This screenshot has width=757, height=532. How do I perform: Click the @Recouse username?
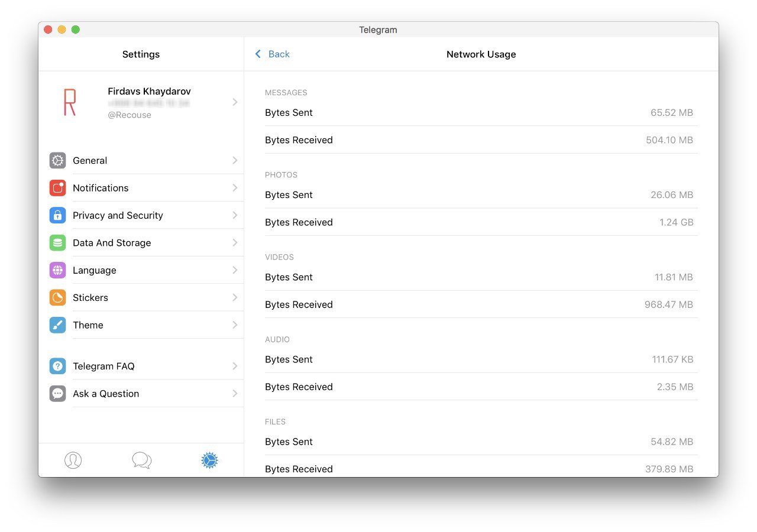tap(130, 115)
